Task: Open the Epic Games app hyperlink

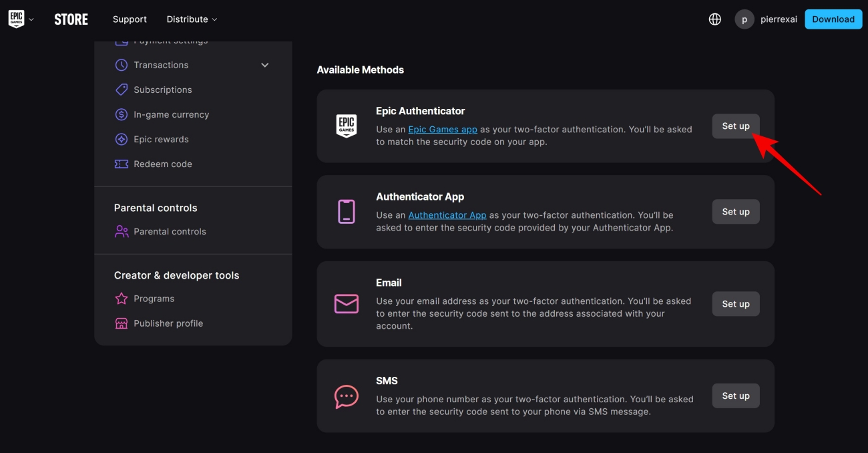Action: (x=443, y=129)
